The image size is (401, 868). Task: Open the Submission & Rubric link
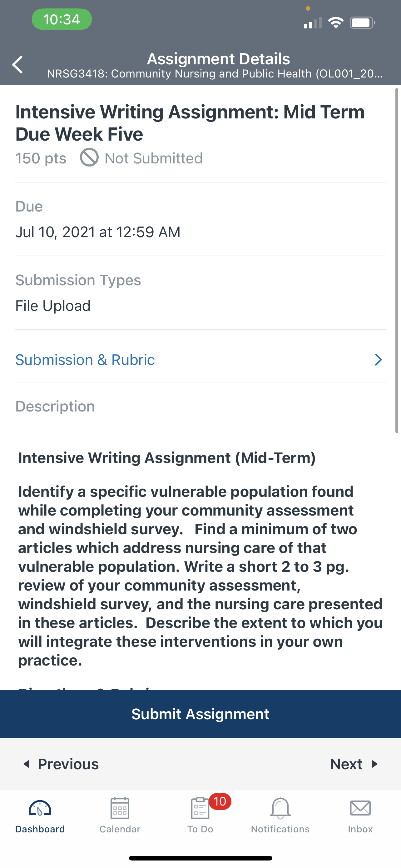click(85, 360)
